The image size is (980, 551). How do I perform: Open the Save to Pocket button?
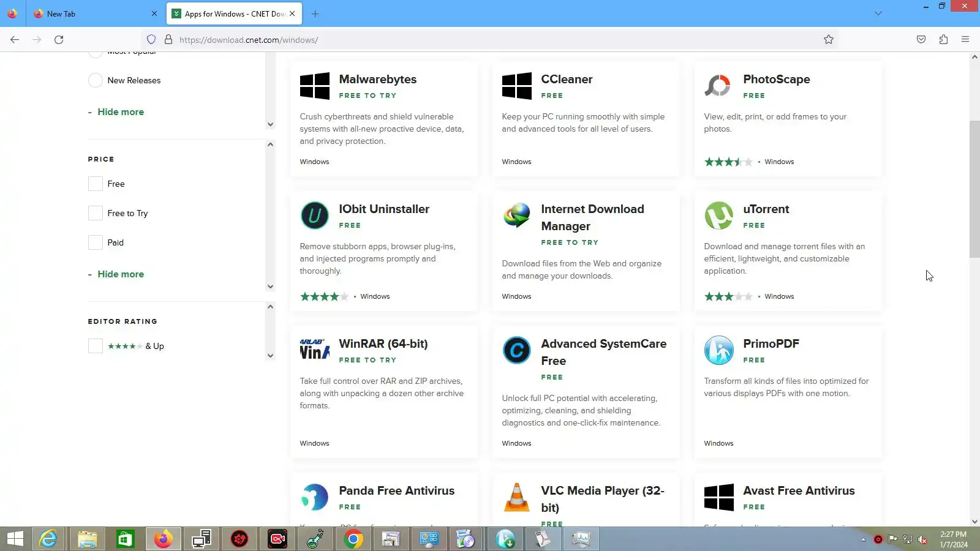click(921, 40)
